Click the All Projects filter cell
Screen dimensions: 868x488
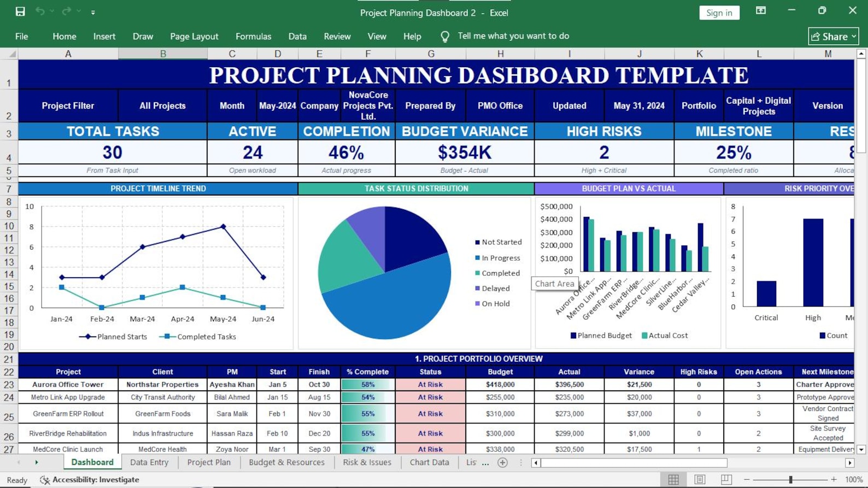(x=162, y=105)
